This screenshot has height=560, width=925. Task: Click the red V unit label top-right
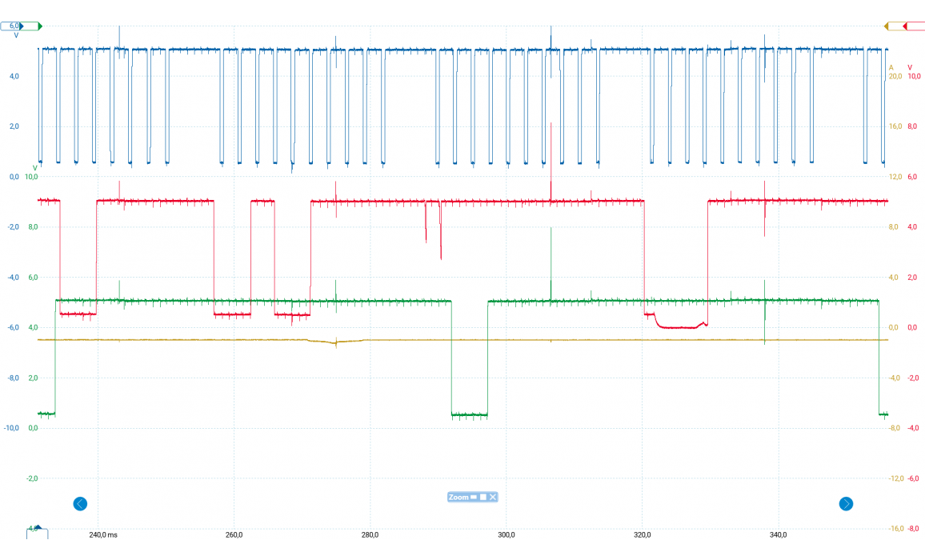click(x=911, y=66)
